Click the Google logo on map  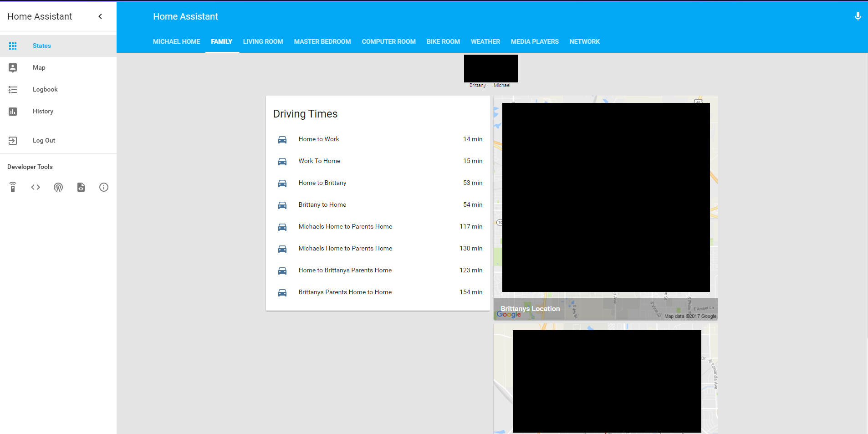(x=509, y=314)
